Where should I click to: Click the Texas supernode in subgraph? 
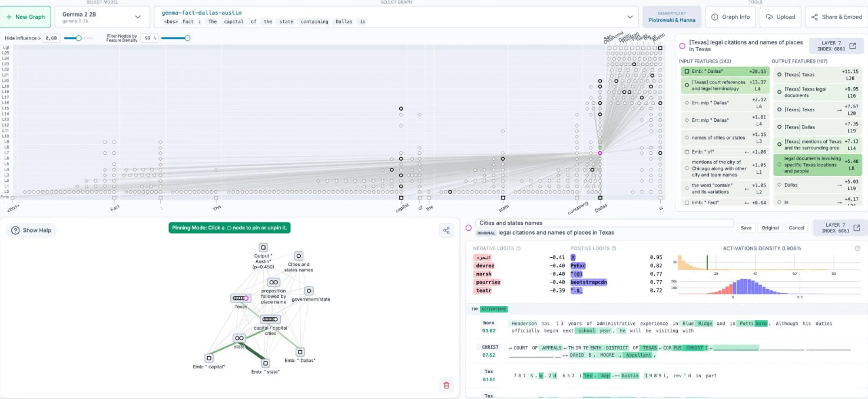241,298
